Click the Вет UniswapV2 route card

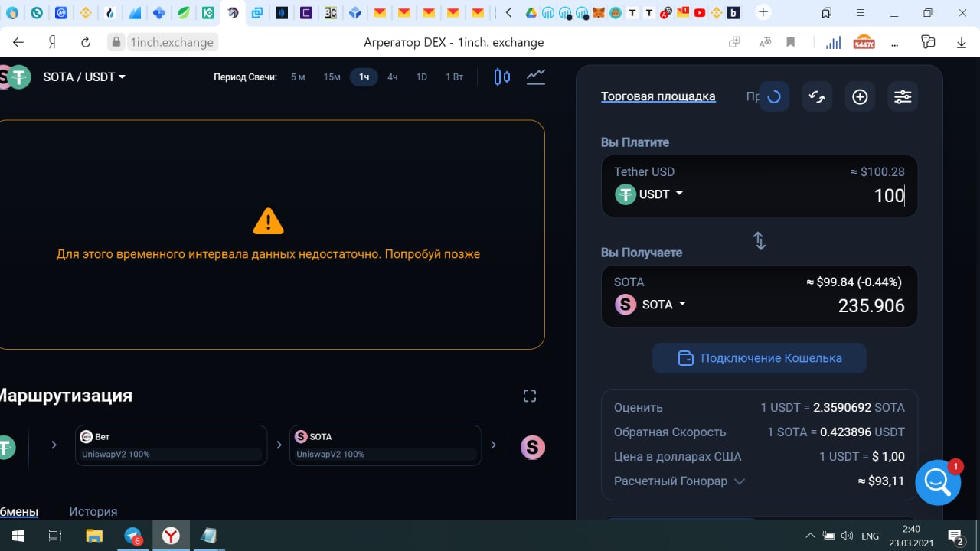[x=171, y=445]
